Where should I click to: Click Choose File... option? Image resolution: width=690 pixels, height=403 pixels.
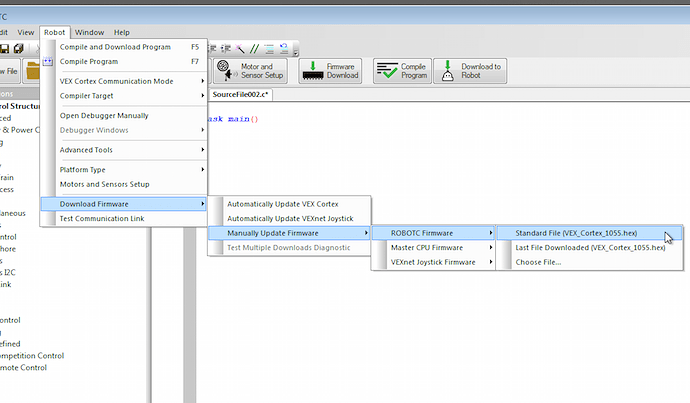click(590, 262)
